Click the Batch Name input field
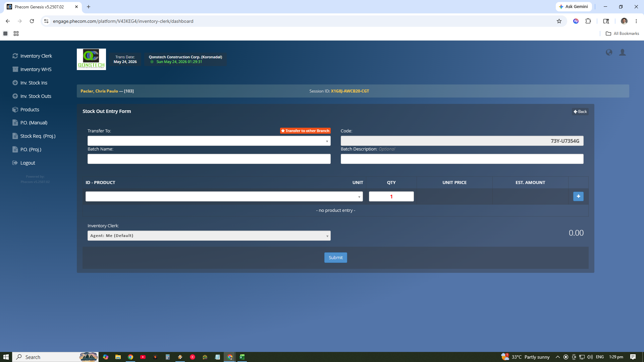The height and width of the screenshot is (362, 644). tap(209, 159)
